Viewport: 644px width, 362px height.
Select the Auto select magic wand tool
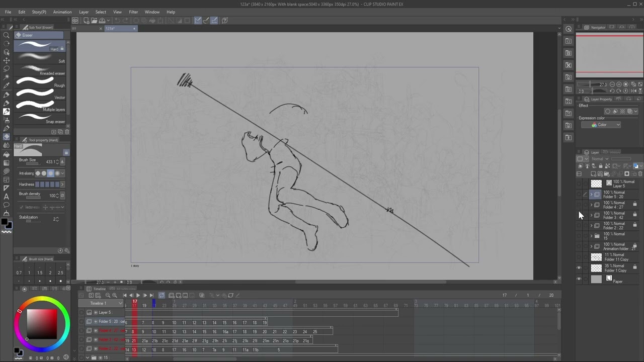tap(7, 77)
